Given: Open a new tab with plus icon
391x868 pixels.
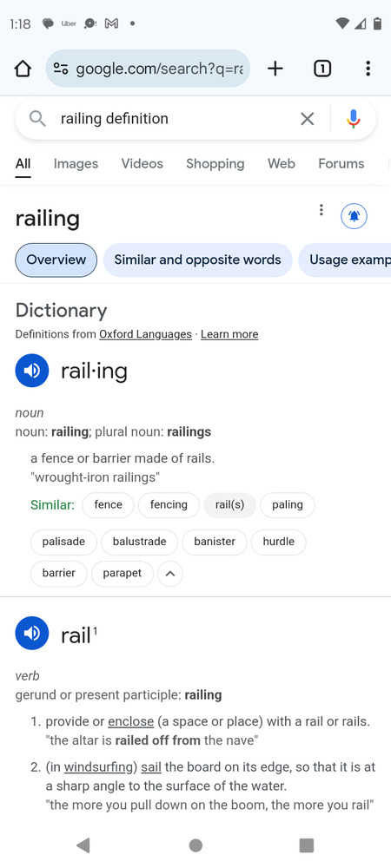Looking at the screenshot, I should click(x=275, y=69).
